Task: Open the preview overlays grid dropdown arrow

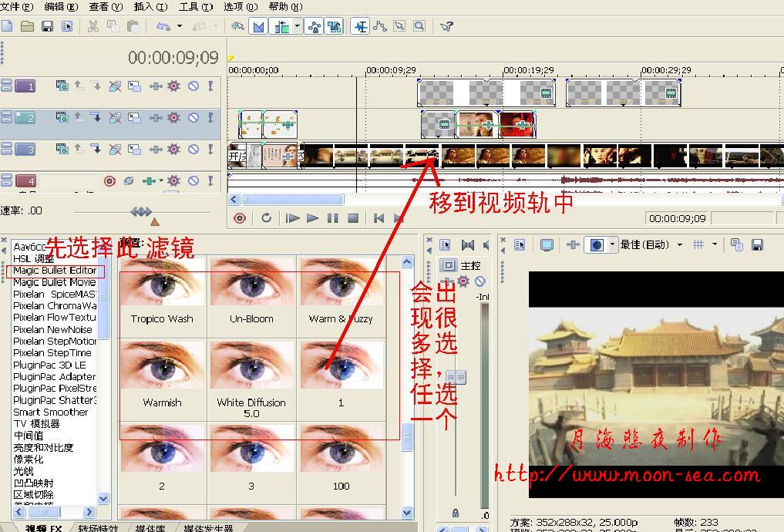Action: click(x=715, y=244)
